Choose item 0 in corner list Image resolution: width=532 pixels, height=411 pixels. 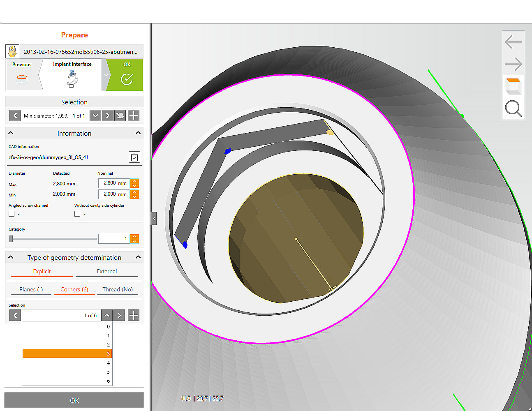(x=67, y=326)
